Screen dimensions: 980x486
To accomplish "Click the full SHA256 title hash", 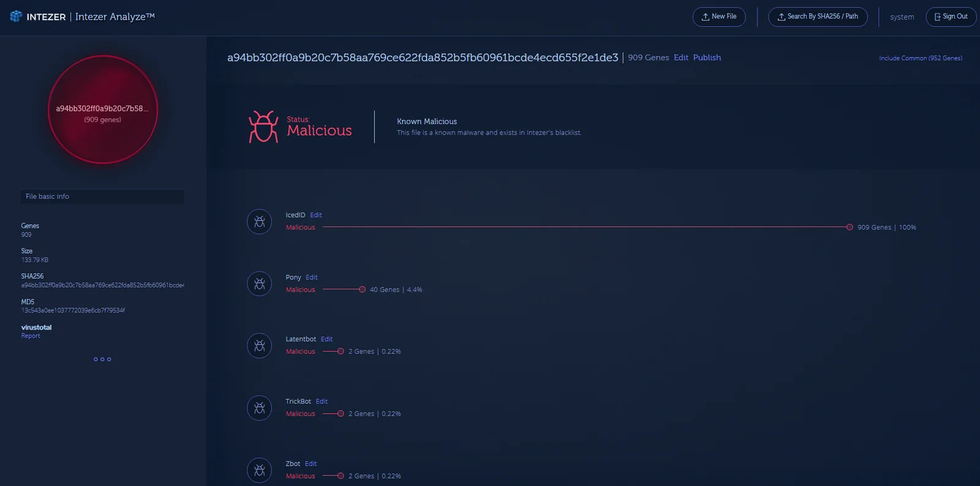I will 423,58.
